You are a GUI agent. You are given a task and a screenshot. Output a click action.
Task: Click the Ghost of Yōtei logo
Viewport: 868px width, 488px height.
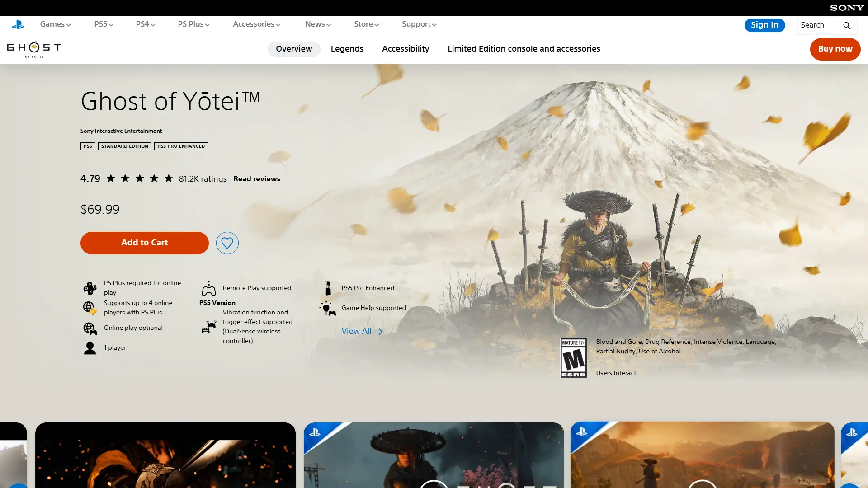pos(34,49)
